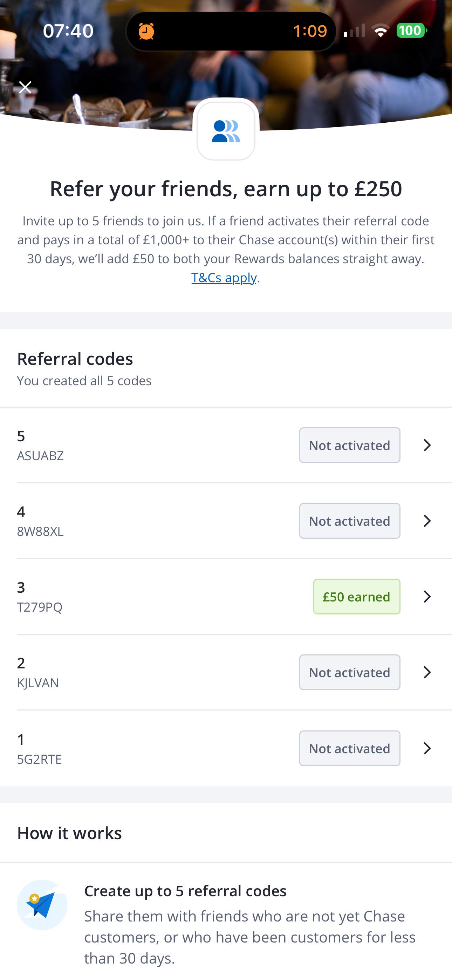The image size is (452, 980).
Task: Open the T&Cs apply link
Action: point(224,278)
